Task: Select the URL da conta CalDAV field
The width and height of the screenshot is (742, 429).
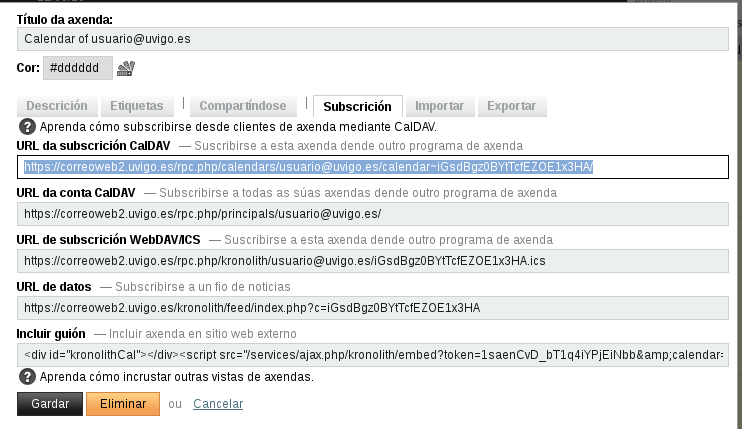Action: (x=372, y=214)
